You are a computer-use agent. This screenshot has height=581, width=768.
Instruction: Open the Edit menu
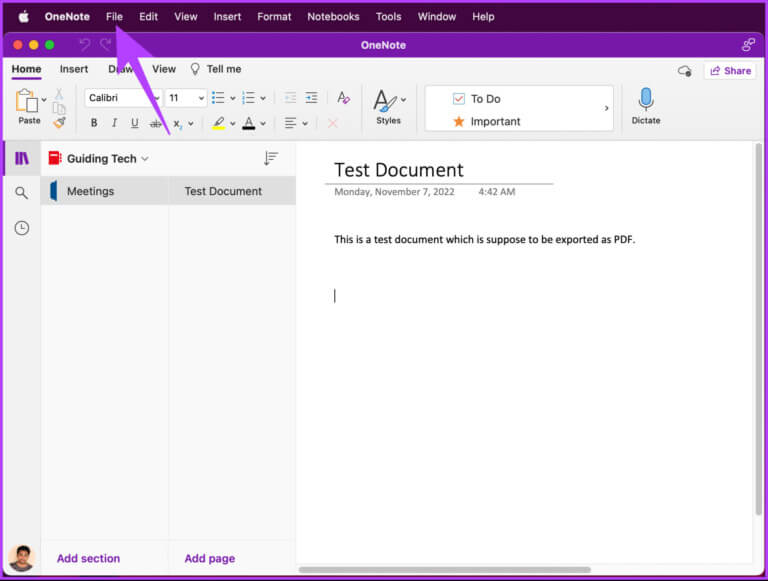[x=148, y=17]
